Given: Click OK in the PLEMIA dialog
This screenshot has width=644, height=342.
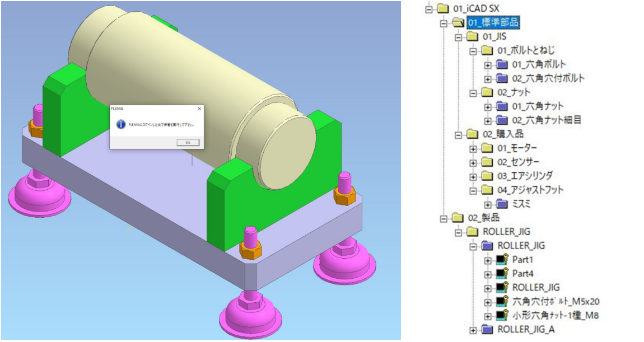Looking at the screenshot, I should coord(188,142).
